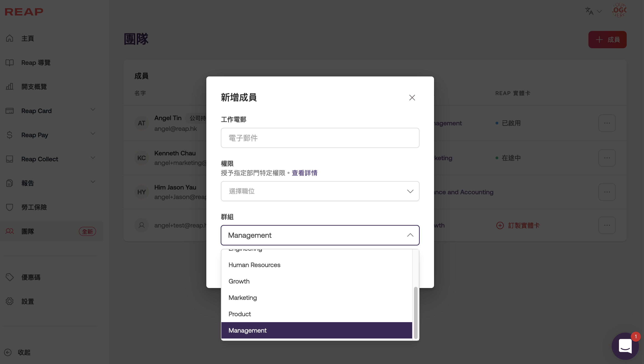
Task: Open the Reap guide book icon
Action: pyautogui.click(x=10, y=63)
